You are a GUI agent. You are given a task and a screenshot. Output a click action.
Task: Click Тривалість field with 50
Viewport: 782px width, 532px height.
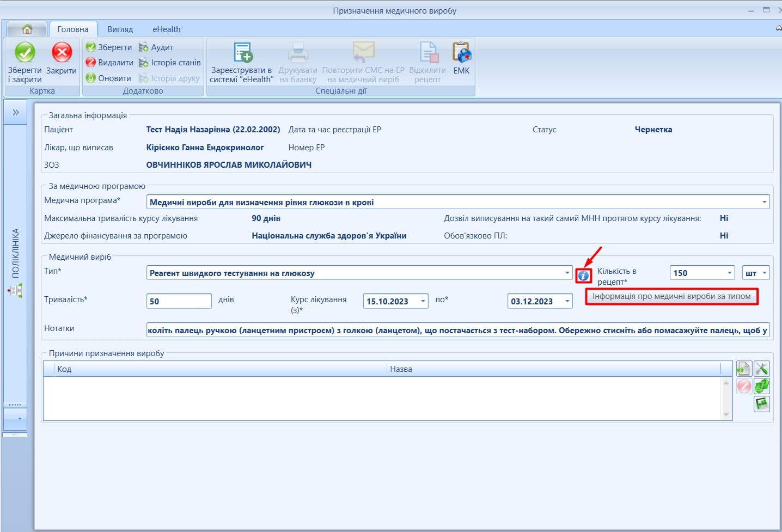click(x=179, y=301)
